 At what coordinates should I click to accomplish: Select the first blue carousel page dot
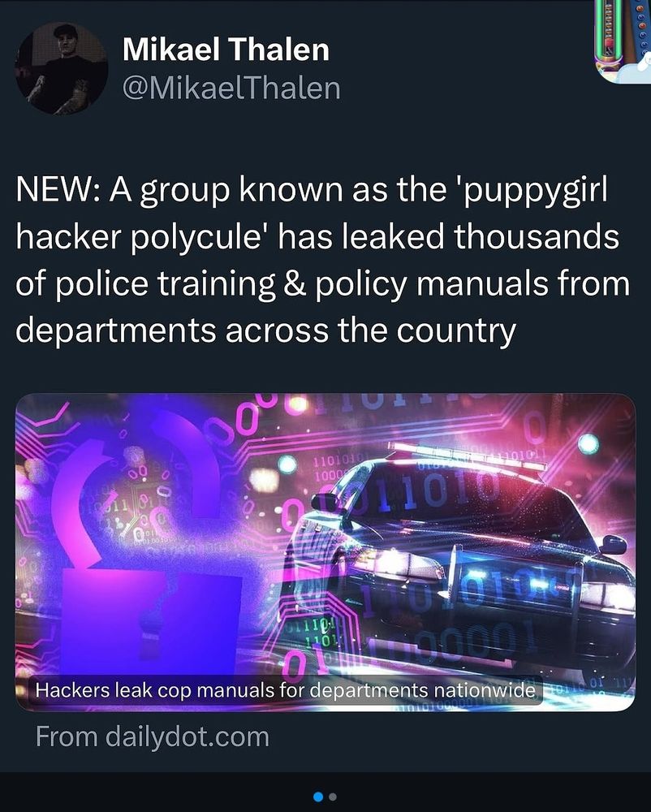coord(319,797)
